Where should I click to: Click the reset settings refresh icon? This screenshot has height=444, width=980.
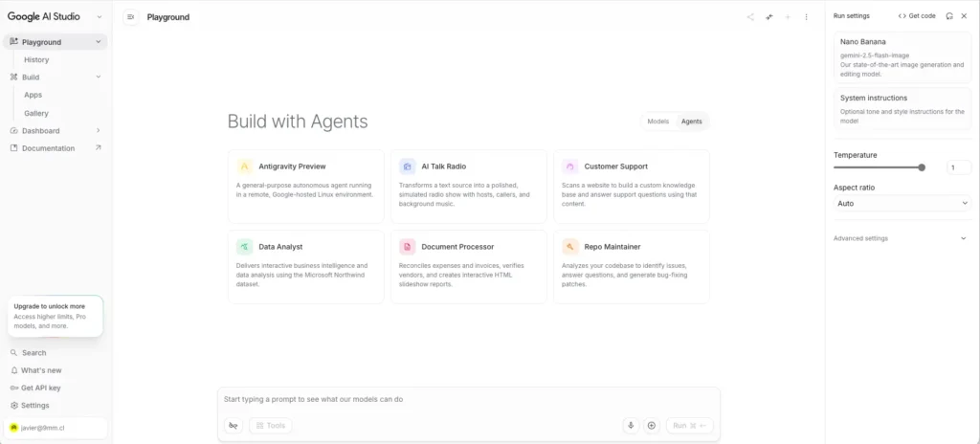click(x=949, y=15)
